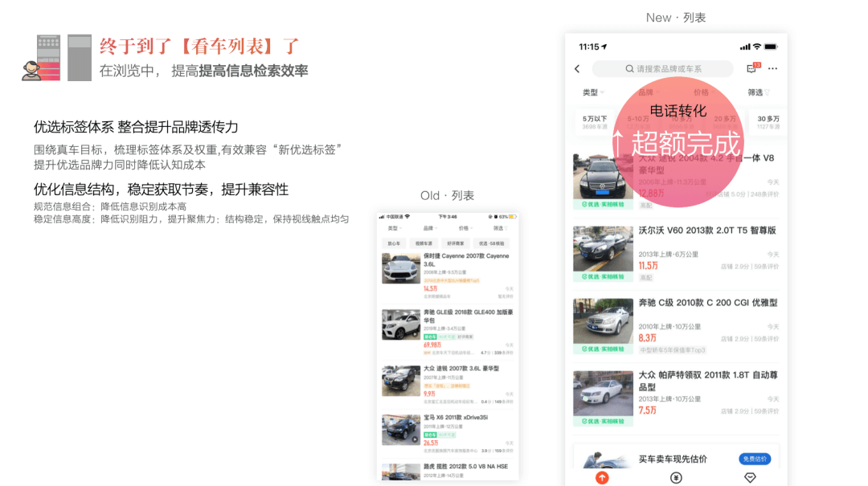The width and height of the screenshot is (868, 486).
Task: Open 买车卖车现先估价 banner
Action: [676, 456]
